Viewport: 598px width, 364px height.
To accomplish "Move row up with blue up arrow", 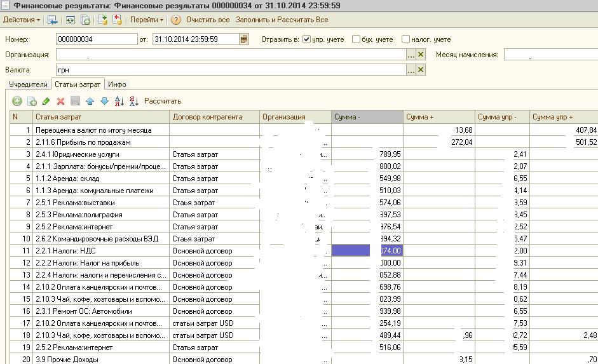I will click(x=90, y=101).
